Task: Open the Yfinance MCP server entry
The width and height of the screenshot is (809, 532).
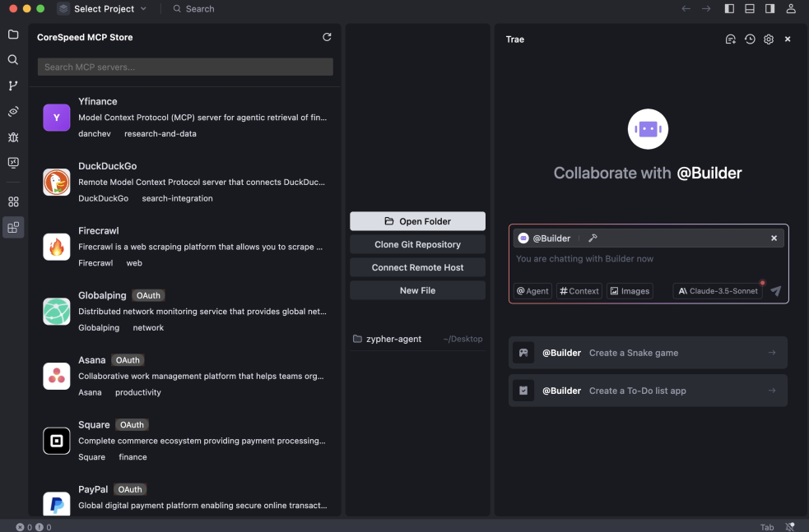Action: (185, 117)
